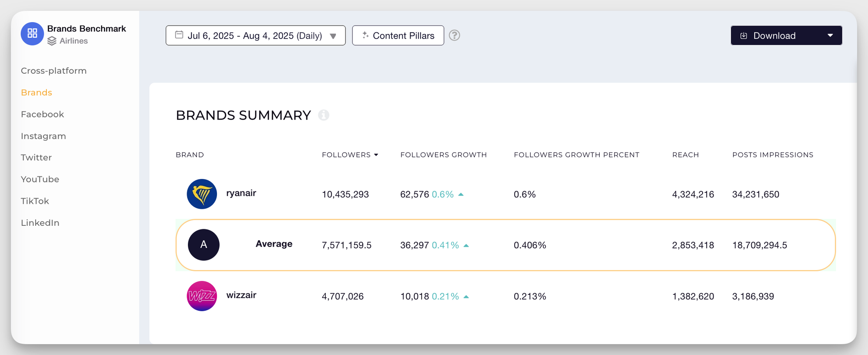
Task: Click Average followers growth up arrow
Action: pos(466,246)
